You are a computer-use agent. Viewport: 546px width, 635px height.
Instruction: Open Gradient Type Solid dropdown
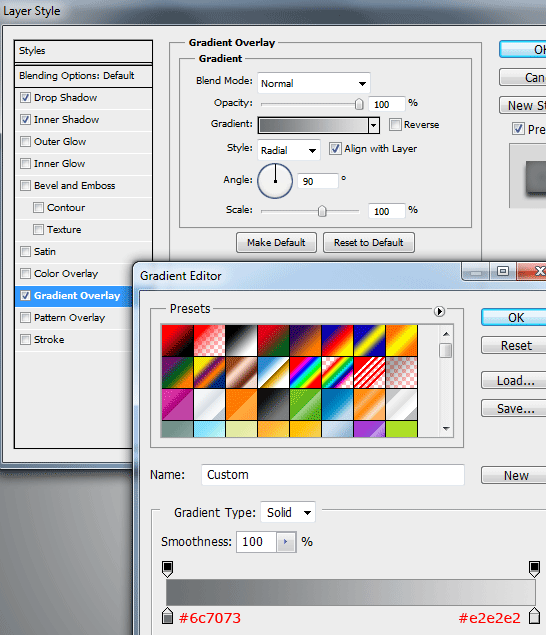pyautogui.click(x=288, y=513)
